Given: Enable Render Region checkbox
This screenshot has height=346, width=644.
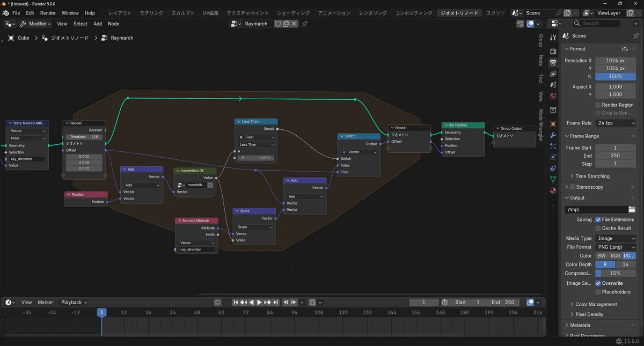Looking at the screenshot, I should pyautogui.click(x=598, y=105).
